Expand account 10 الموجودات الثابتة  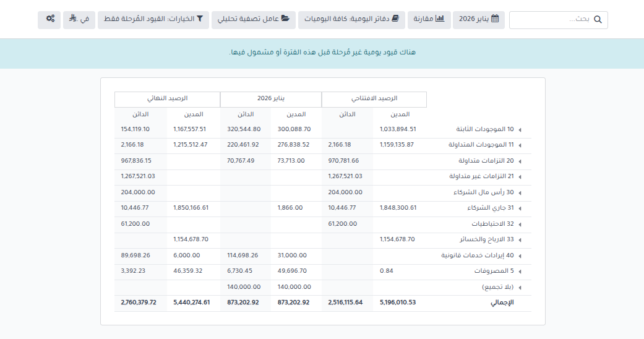coord(520,130)
